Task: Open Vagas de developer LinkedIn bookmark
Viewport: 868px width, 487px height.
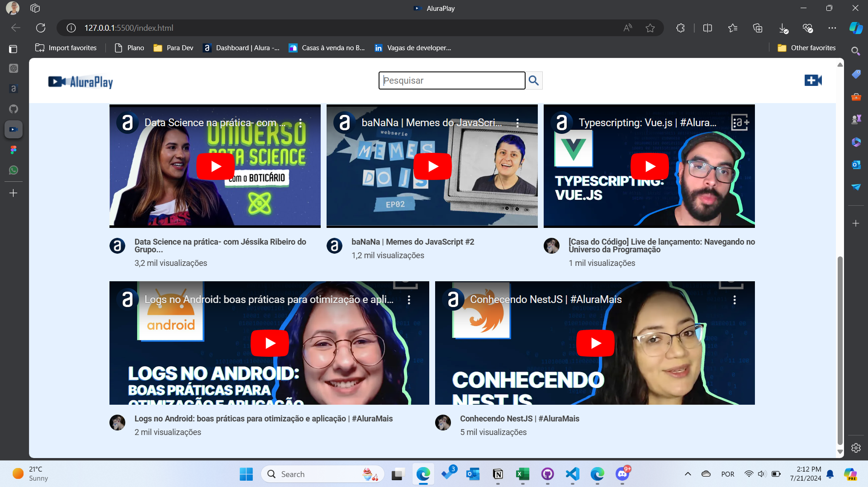Action: (x=413, y=48)
